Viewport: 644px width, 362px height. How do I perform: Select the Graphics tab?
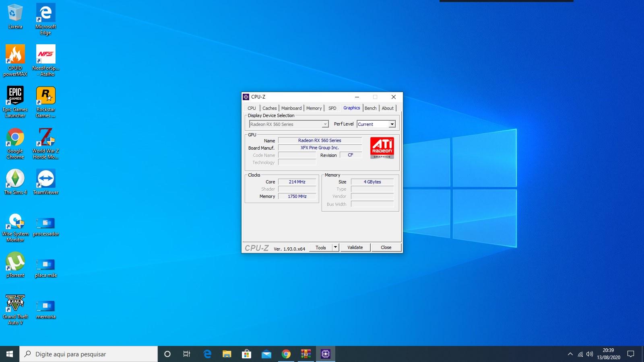pyautogui.click(x=352, y=108)
